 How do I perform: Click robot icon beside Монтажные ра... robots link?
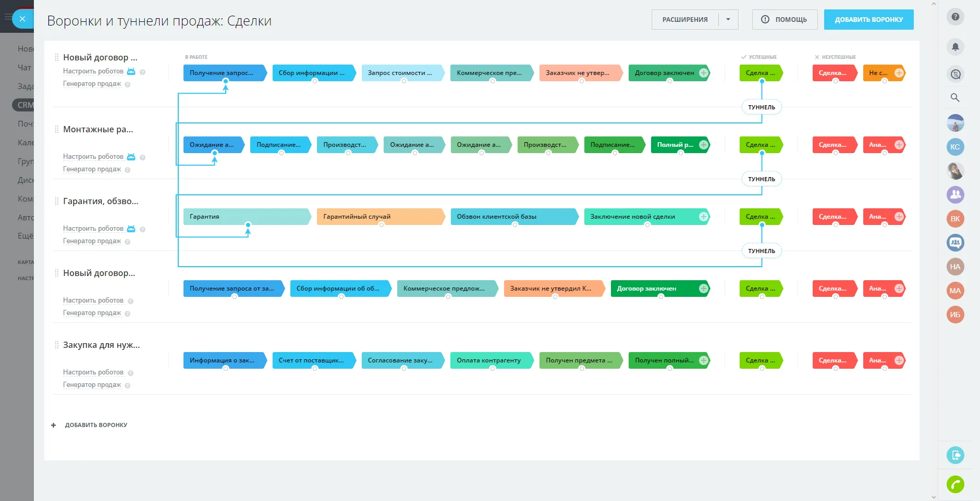[x=131, y=156]
